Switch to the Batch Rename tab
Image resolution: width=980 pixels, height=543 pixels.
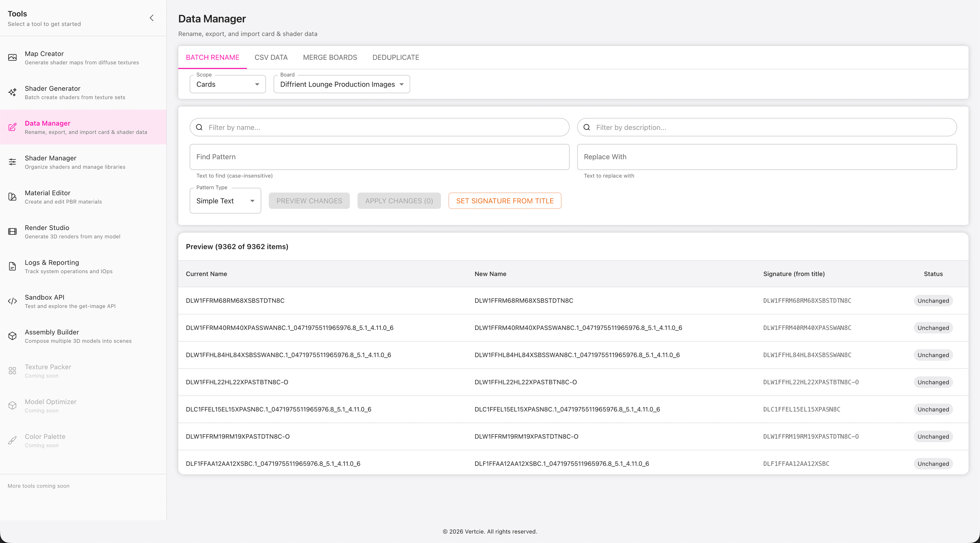212,57
